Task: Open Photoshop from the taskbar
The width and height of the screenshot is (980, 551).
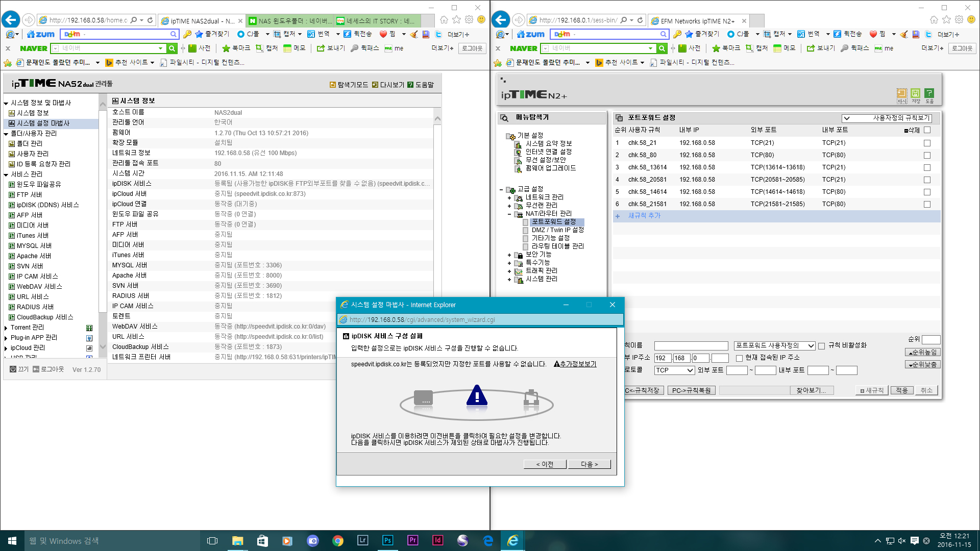Action: [387, 540]
